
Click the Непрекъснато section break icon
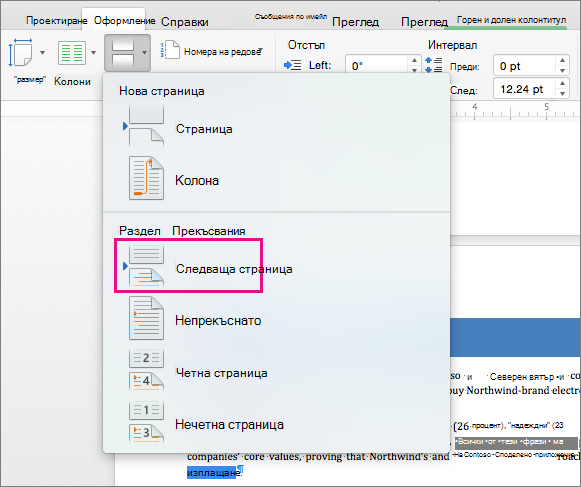(x=146, y=318)
